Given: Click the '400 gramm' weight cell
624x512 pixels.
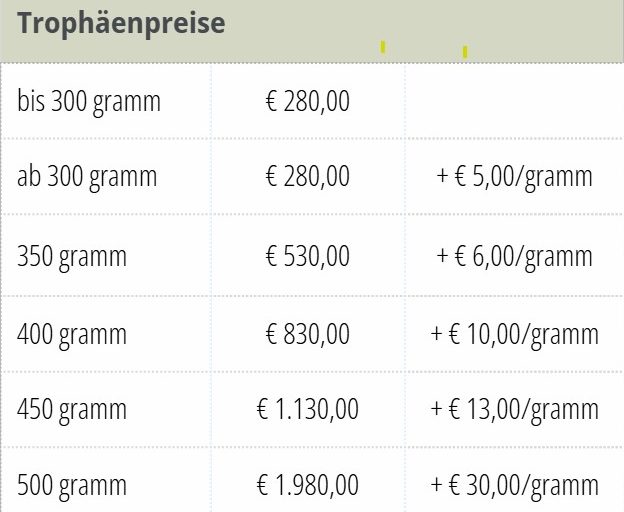Looking at the screenshot, I should pyautogui.click(x=106, y=334).
